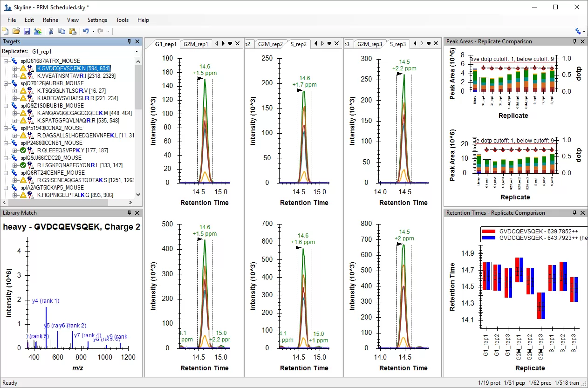588x388 pixels.
Task: Toggle auto-hide pin on Library Match panel
Action: point(130,213)
